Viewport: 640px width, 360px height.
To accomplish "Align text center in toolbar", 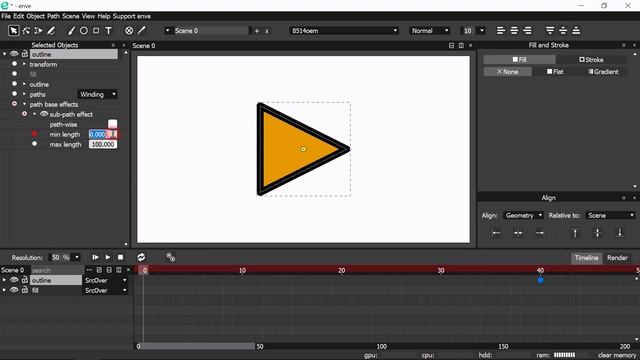I will point(514,31).
